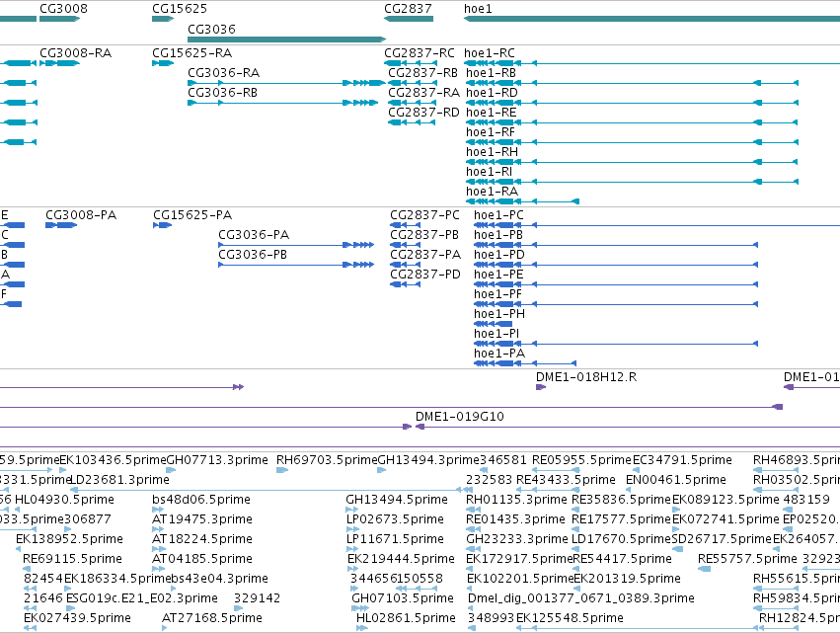This screenshot has height=633, width=840.
Task: Select protein hoe1-PC
Action: (498, 215)
